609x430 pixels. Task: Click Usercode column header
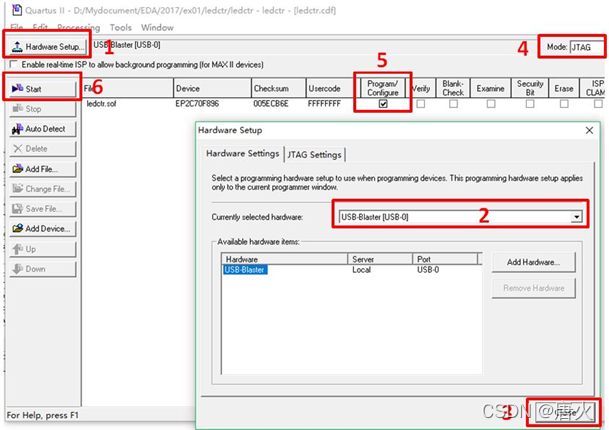331,89
